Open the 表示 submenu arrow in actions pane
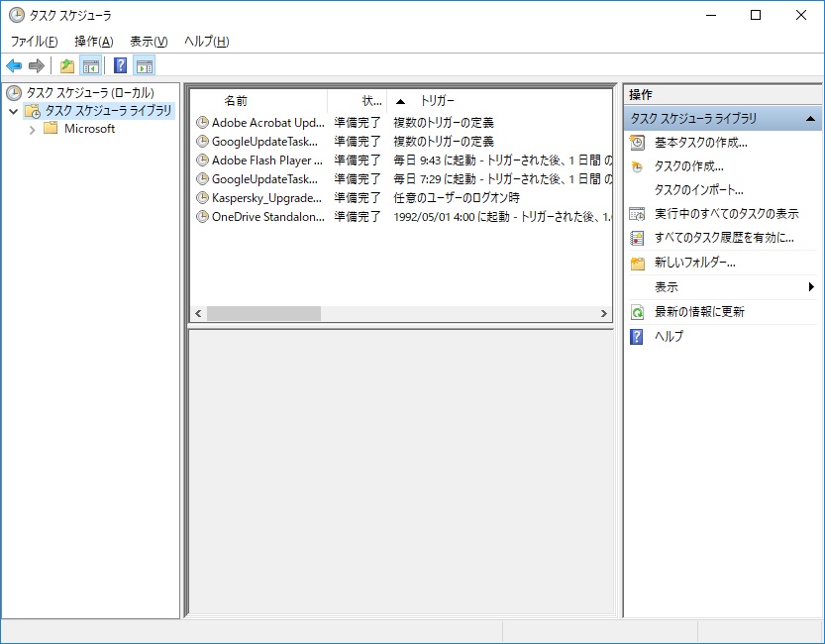Image resolution: width=825 pixels, height=644 pixels. [x=811, y=287]
